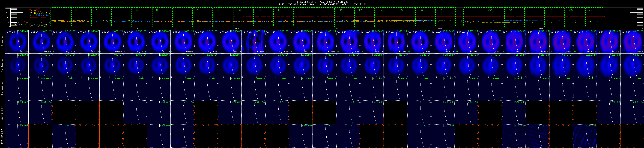The image size is (644, 148).
Task: Open the noisy 3.0-6.0 keV image starting 14:10:48
Action: coord(253,42)
